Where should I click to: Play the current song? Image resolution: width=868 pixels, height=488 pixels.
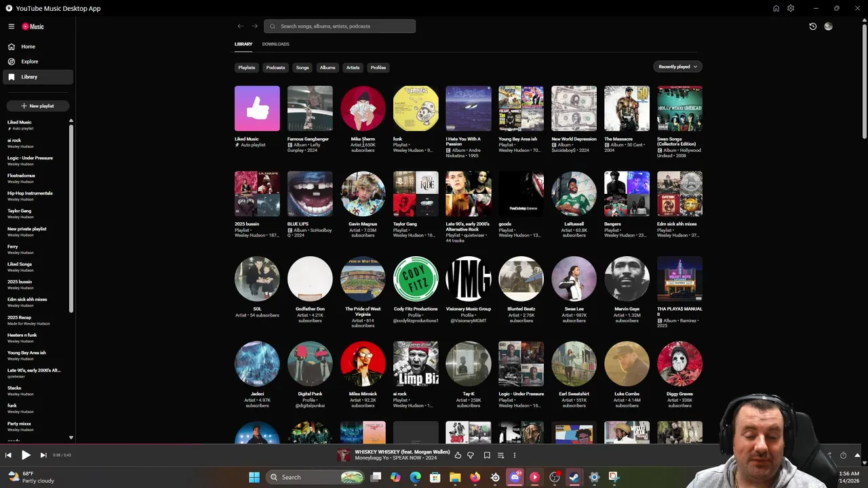coord(26,455)
